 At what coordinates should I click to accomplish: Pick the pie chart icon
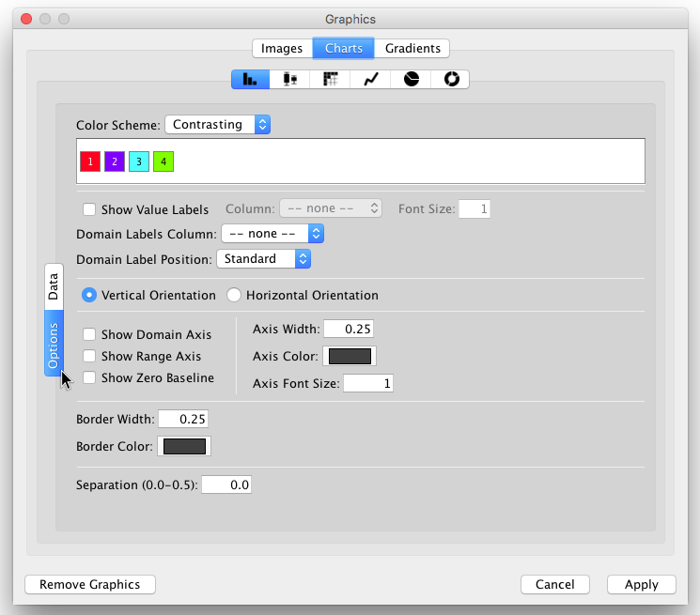click(411, 80)
